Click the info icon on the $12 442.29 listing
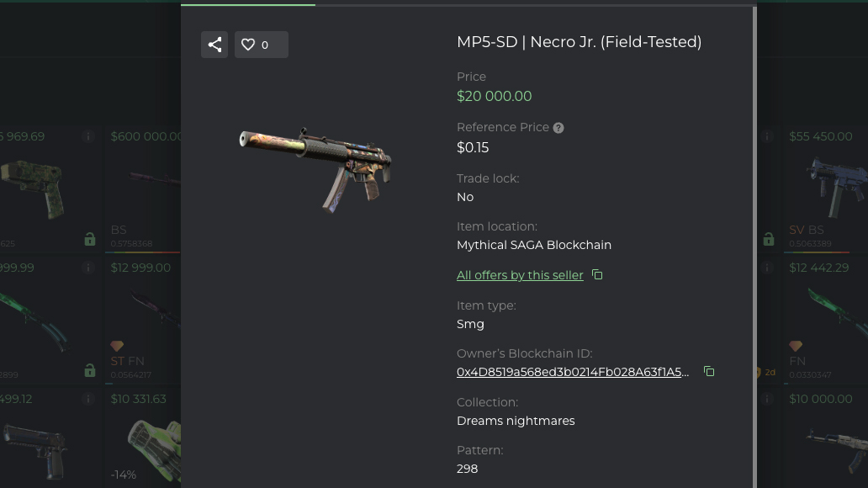The image size is (868, 488). click(766, 268)
